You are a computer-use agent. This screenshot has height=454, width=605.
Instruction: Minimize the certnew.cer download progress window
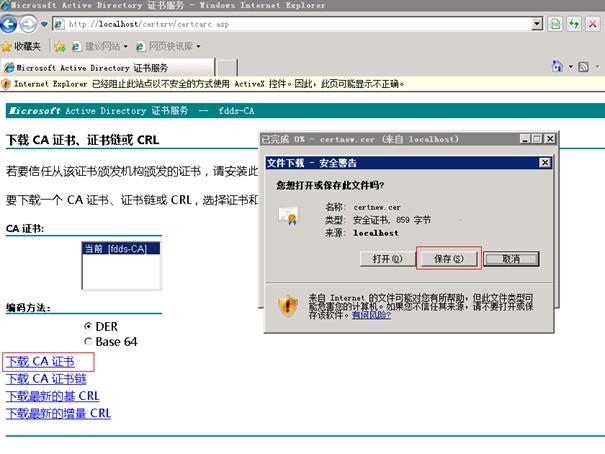click(524, 139)
